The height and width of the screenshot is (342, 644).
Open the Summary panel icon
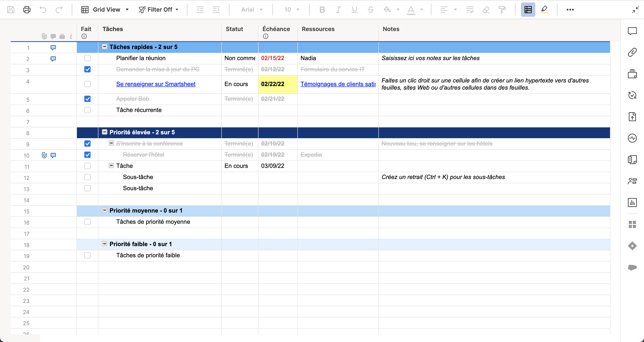[632, 160]
